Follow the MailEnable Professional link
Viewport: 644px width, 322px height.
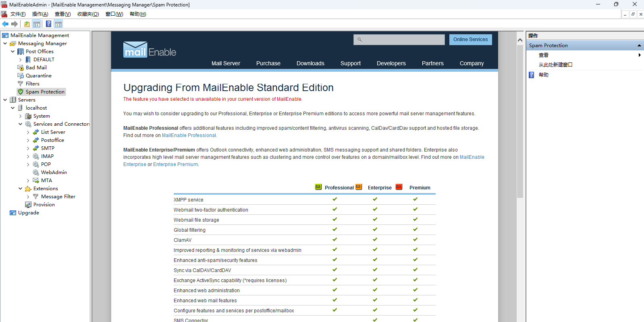click(189, 135)
